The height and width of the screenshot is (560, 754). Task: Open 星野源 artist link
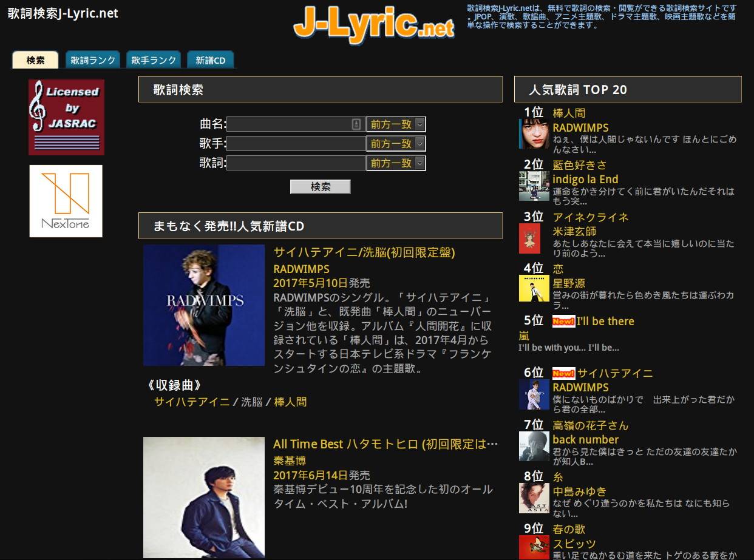pyautogui.click(x=569, y=283)
